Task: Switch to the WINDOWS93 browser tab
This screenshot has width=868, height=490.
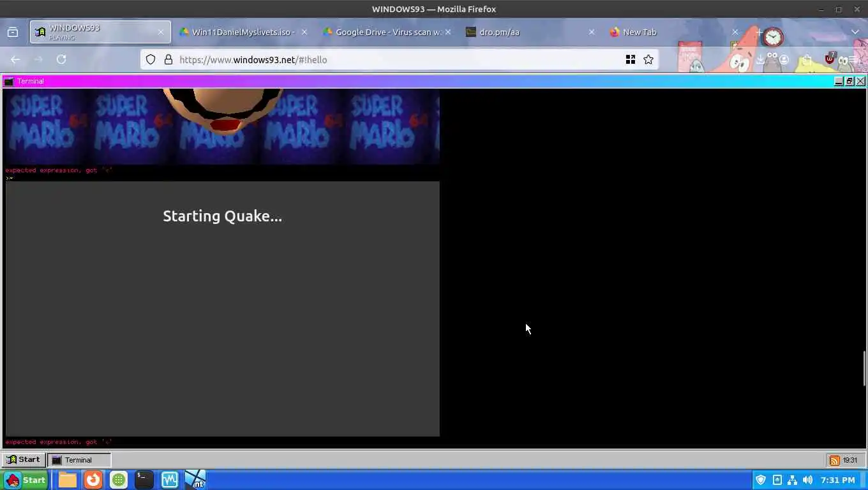Action: click(x=100, y=32)
